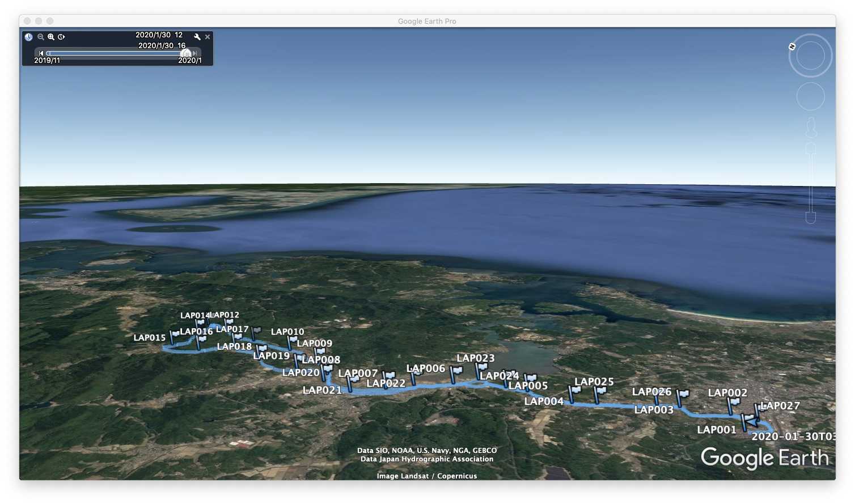Open date and time options wrench

197,37
